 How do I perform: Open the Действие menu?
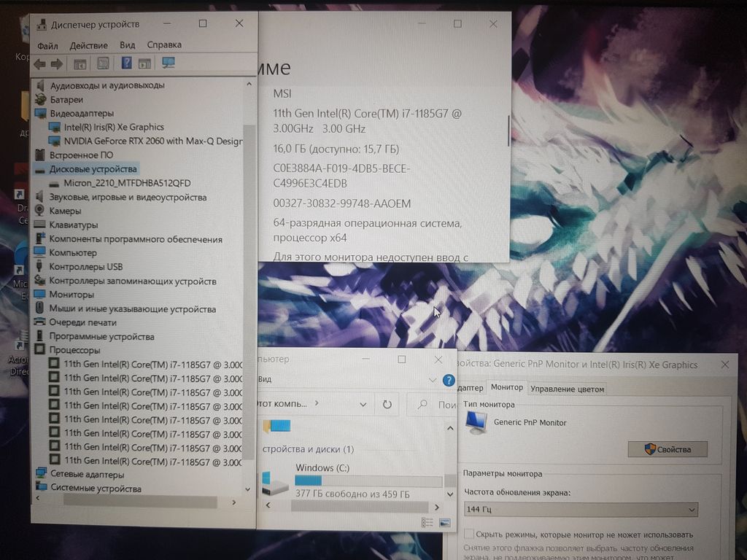[88, 45]
